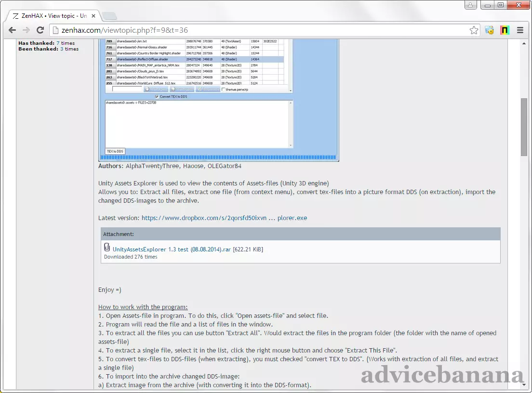Click the black-yellow extension icon in toolbar

coord(505,30)
